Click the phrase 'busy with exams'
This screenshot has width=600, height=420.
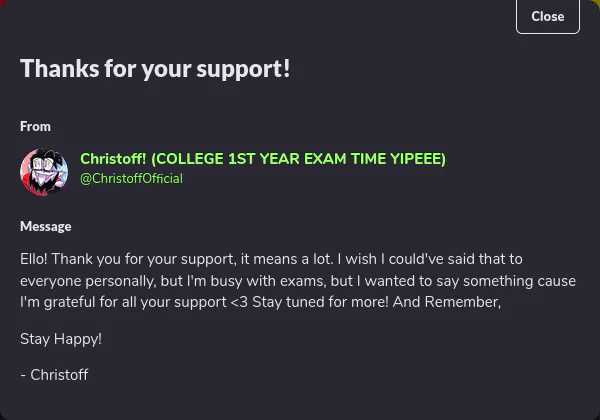pyautogui.click(x=268, y=281)
